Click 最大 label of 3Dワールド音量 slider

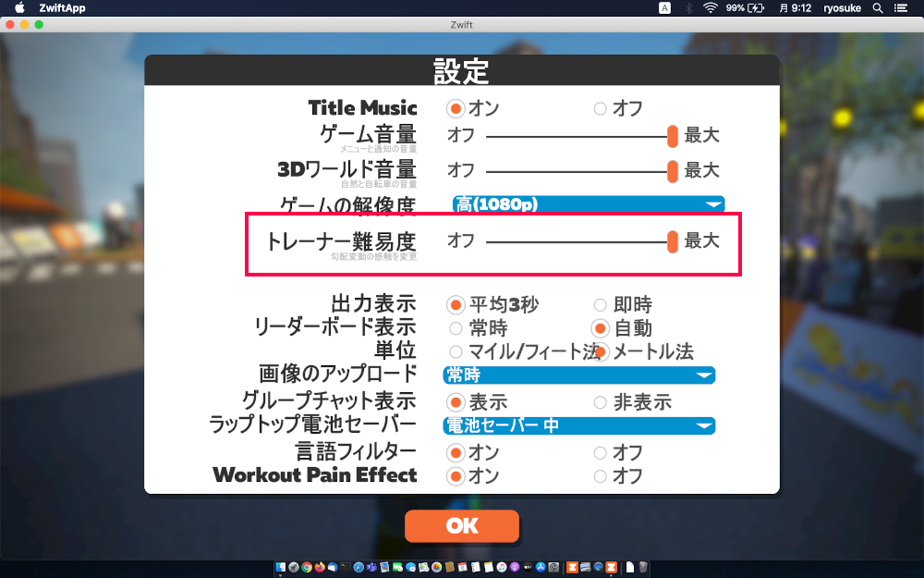[x=702, y=170]
